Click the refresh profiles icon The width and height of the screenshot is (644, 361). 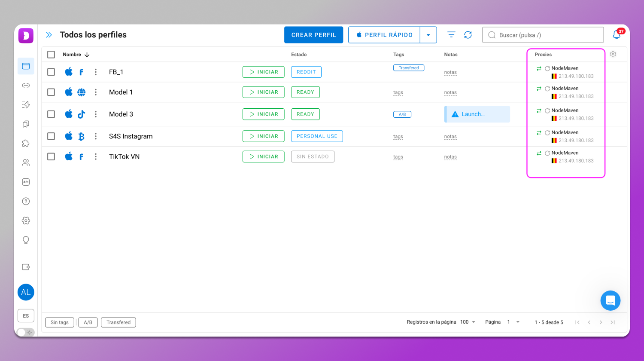(468, 35)
